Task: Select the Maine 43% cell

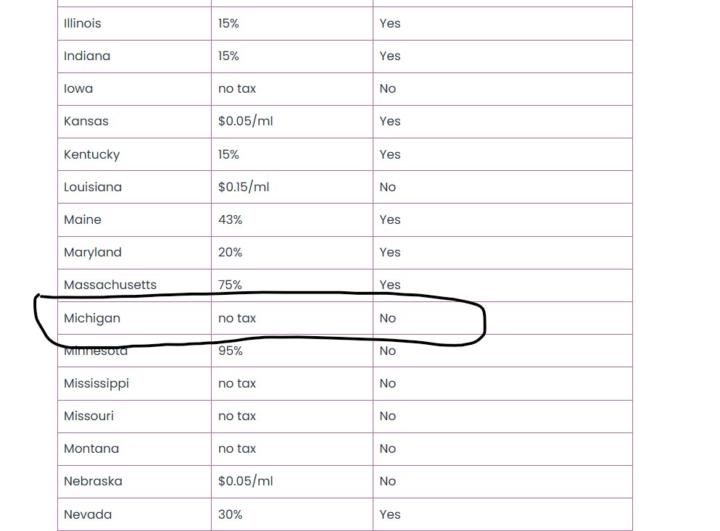Action: 230,220
